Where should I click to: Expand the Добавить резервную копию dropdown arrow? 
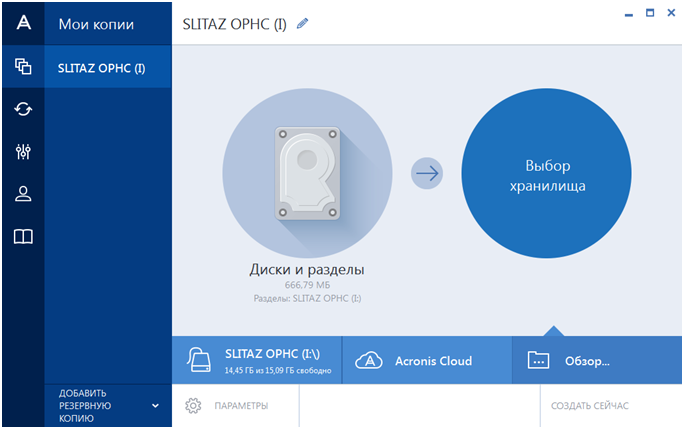[155, 406]
